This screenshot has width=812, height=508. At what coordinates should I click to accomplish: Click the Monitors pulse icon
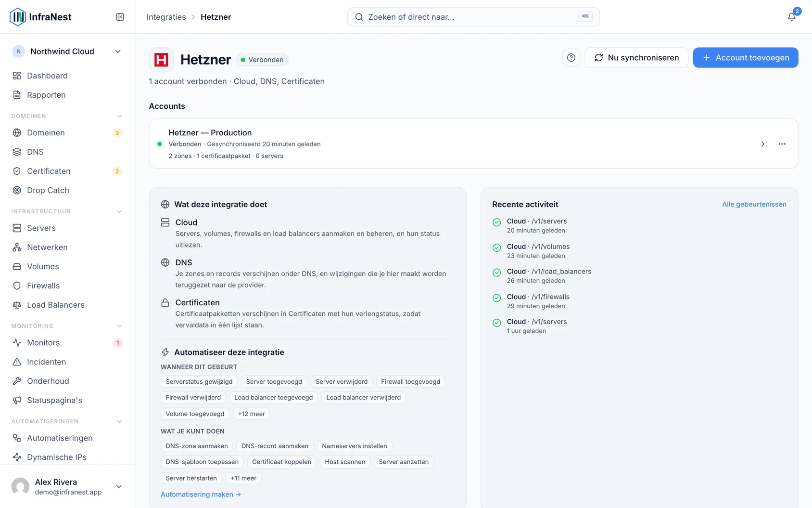click(17, 342)
